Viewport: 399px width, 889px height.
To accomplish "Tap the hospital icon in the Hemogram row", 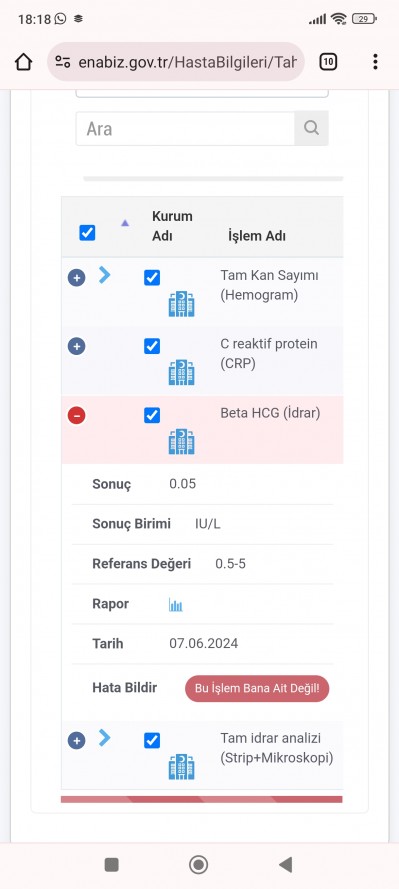I will pos(181,304).
